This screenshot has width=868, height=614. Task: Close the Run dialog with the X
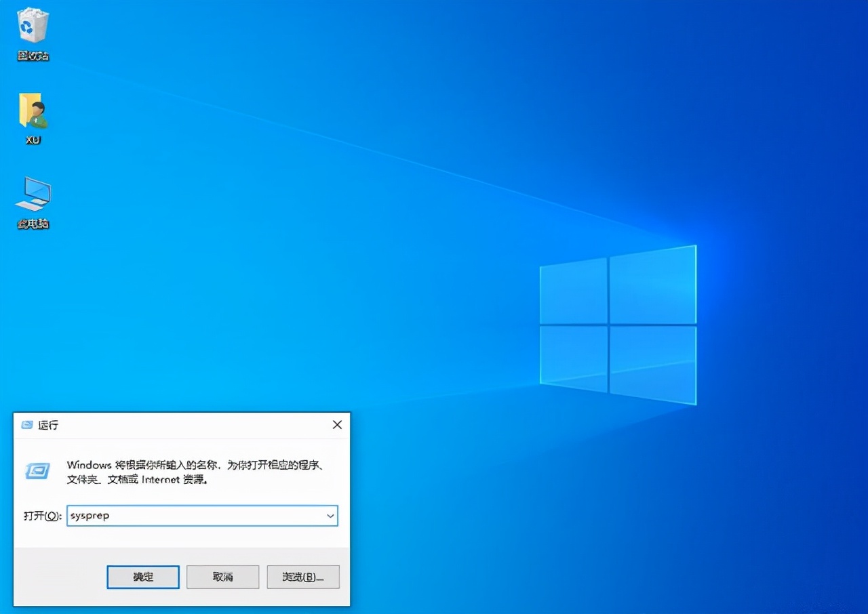click(337, 425)
